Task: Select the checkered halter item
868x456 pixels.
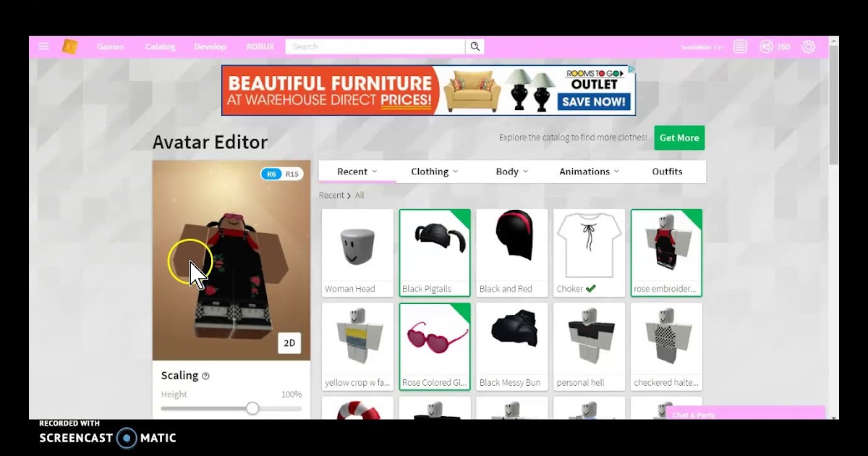Action: [x=667, y=347]
